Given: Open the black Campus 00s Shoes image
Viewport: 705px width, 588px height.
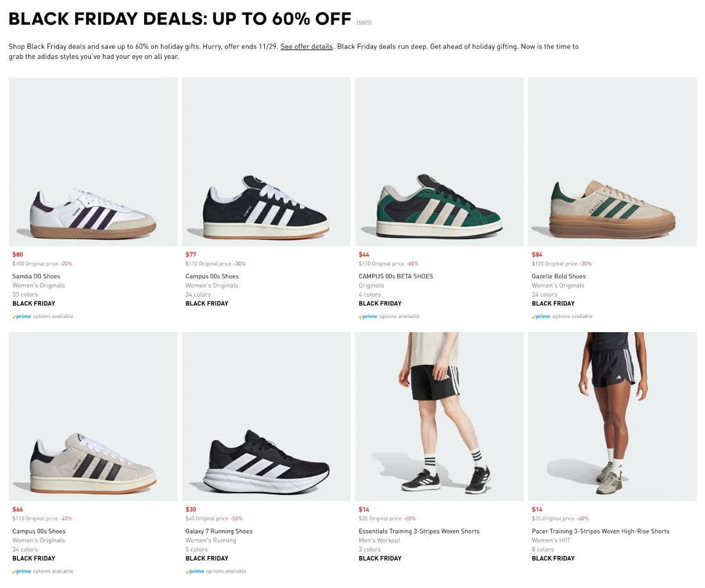Looking at the screenshot, I should [266, 162].
